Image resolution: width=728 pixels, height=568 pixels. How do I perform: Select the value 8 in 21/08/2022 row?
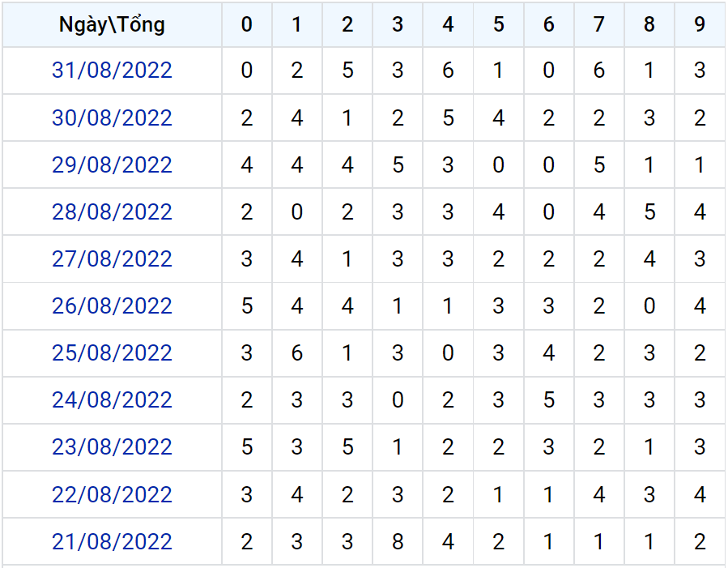[x=398, y=541]
